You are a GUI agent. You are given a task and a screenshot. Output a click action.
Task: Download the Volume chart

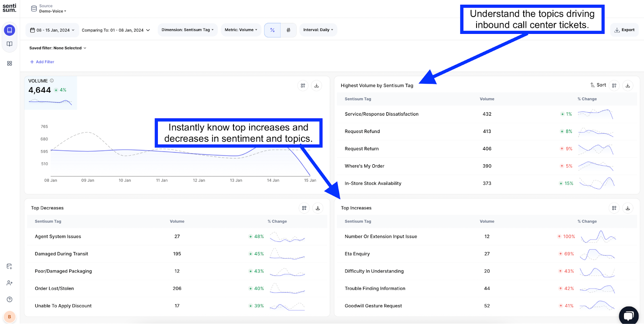[x=316, y=86]
